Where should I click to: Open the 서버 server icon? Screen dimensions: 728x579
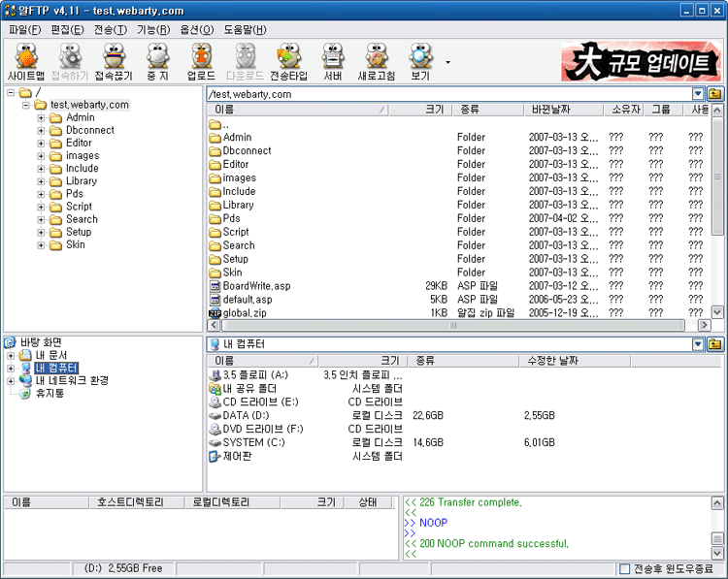(333, 61)
